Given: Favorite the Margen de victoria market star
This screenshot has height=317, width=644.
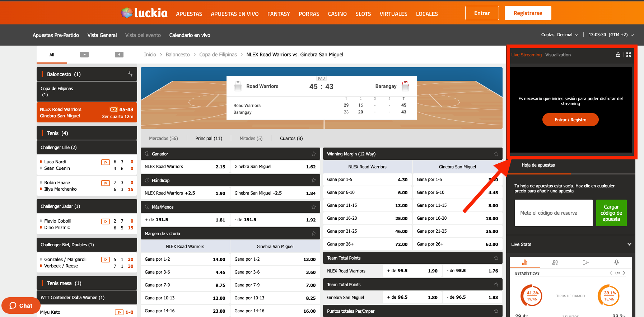Looking at the screenshot, I should click(x=314, y=233).
